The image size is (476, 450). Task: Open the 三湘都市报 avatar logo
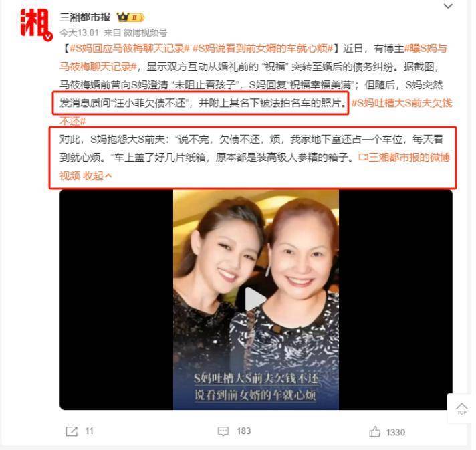coord(35,23)
